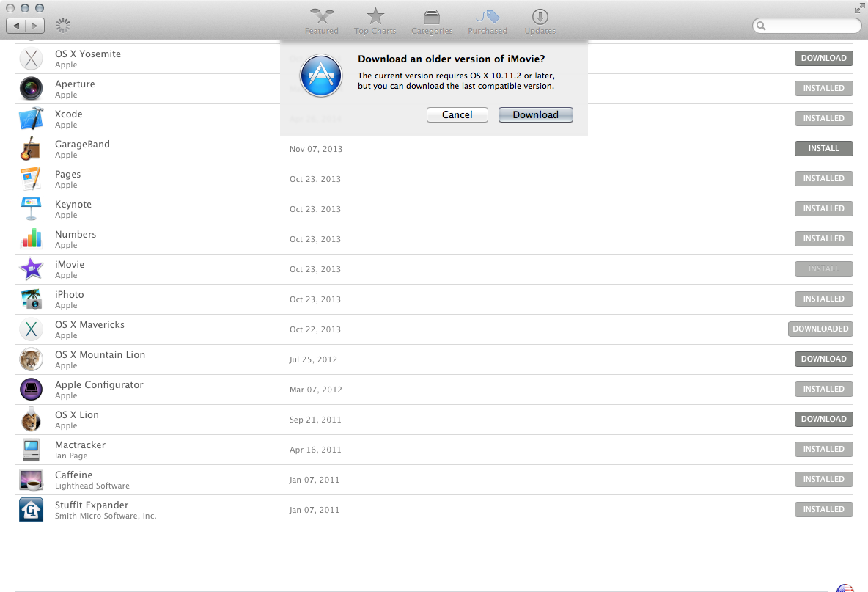Image resolution: width=868 pixels, height=592 pixels.
Task: Click the OS X Mountain Lion icon
Action: click(x=31, y=359)
